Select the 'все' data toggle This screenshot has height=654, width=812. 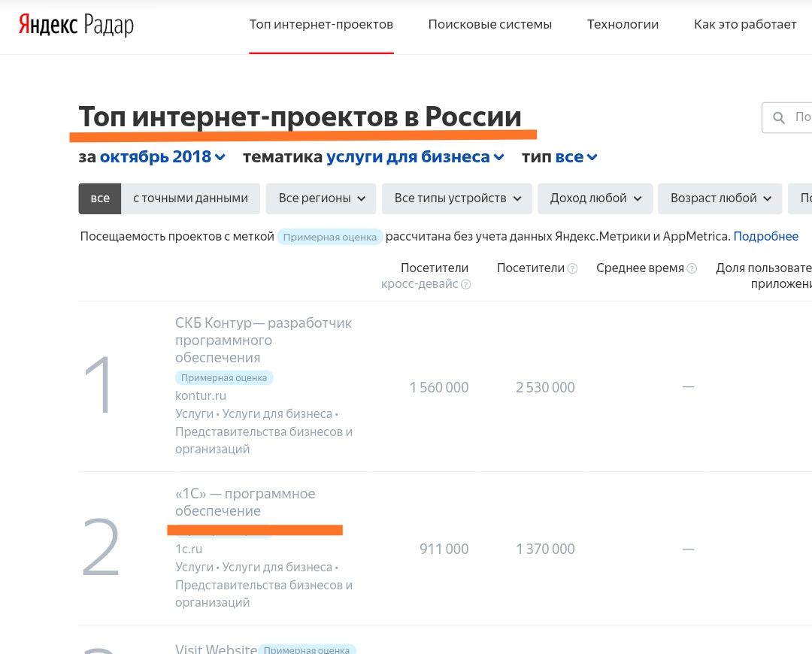coord(100,198)
